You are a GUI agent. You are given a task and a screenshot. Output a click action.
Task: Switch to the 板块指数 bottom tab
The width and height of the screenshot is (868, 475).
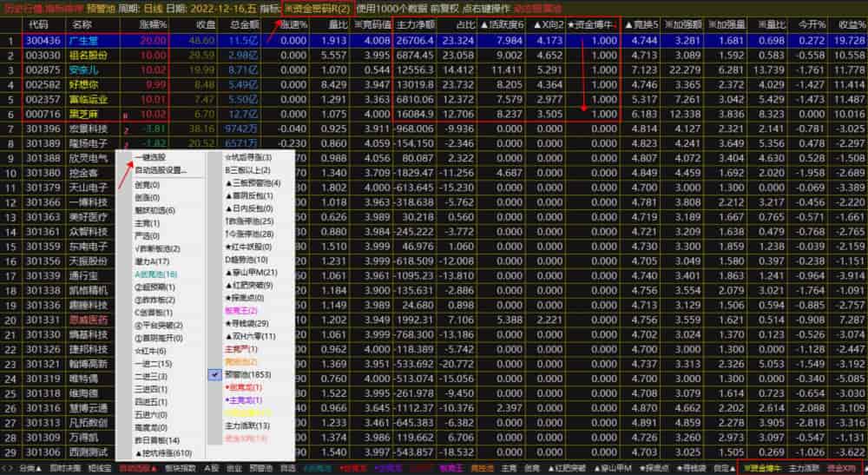(180, 468)
